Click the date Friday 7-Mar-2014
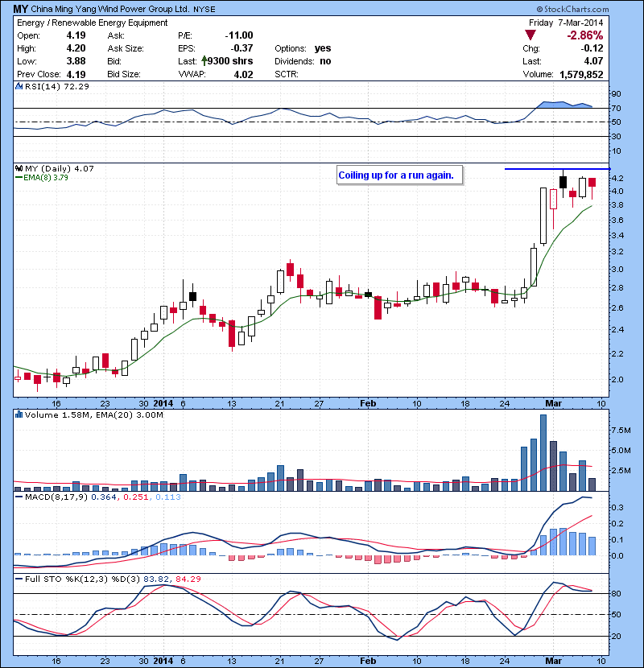 [x=566, y=23]
